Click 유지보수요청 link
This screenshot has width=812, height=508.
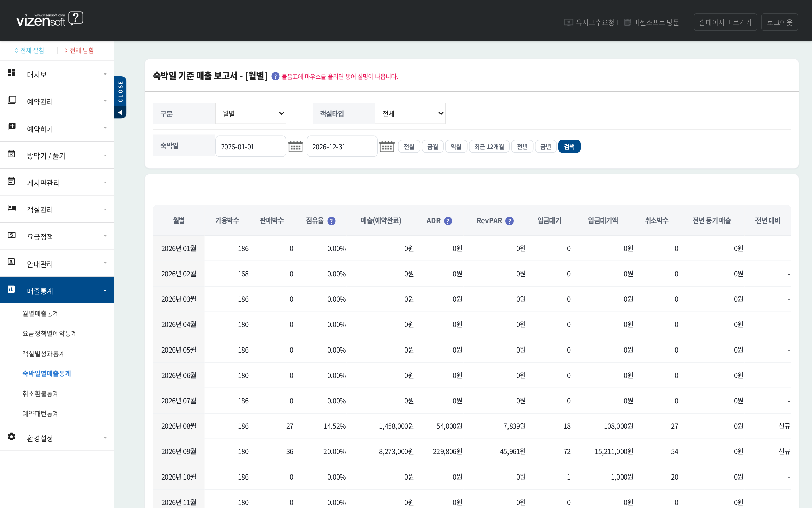click(589, 22)
